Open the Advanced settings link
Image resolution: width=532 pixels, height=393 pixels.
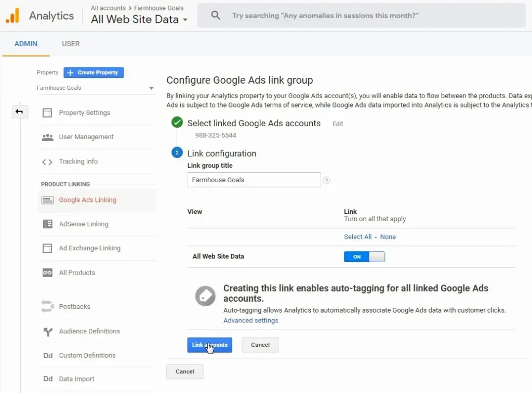coord(251,320)
